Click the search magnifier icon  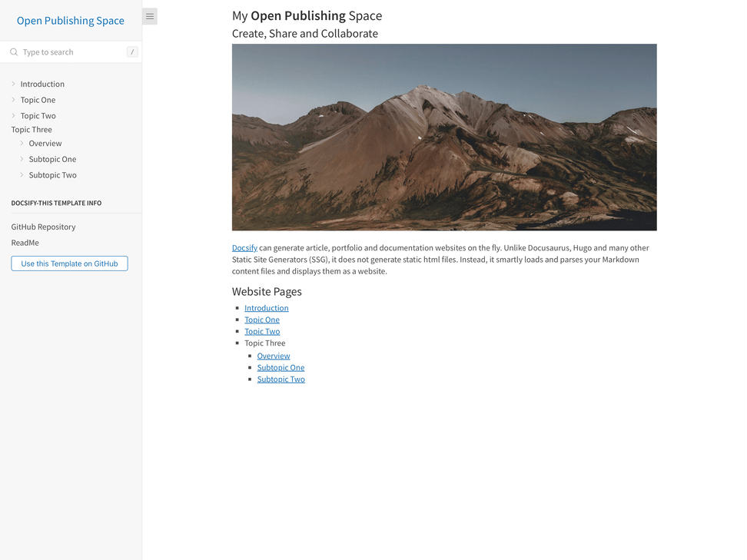(13, 51)
